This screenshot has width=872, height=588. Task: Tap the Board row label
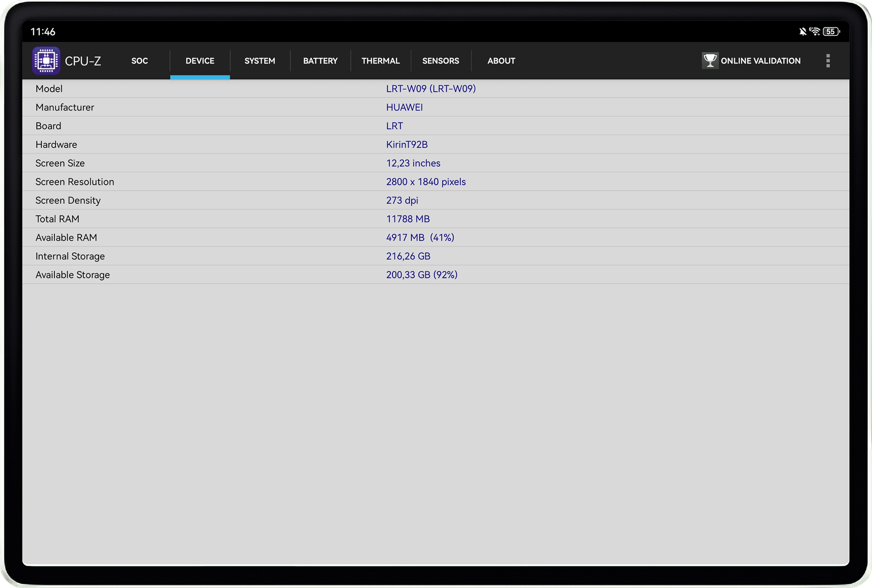coord(48,126)
